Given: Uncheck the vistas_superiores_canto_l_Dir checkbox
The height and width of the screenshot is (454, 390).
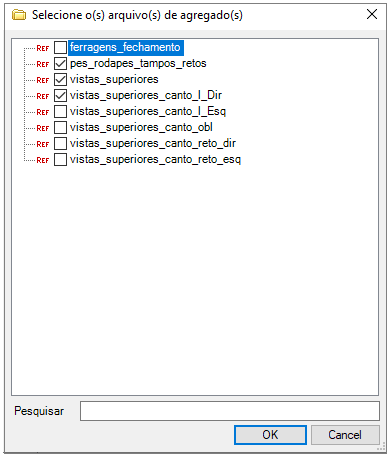Looking at the screenshot, I should coord(60,96).
